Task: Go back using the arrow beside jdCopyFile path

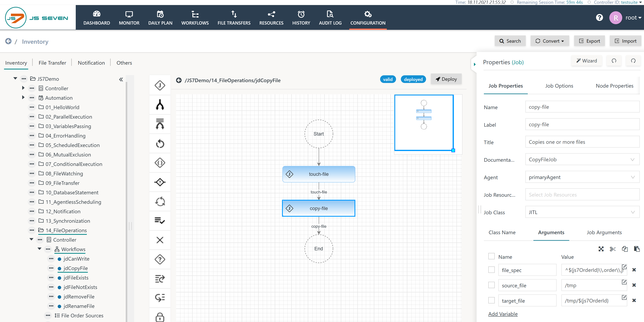Action: (x=178, y=80)
